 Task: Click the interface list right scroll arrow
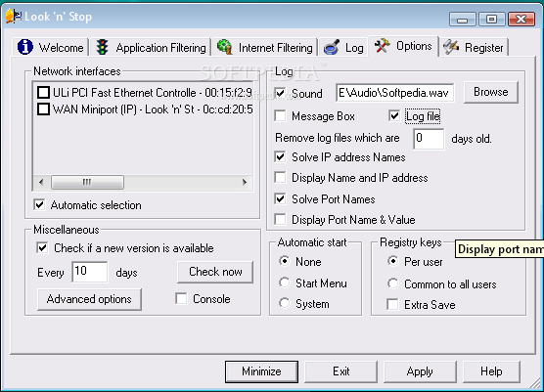(x=245, y=182)
